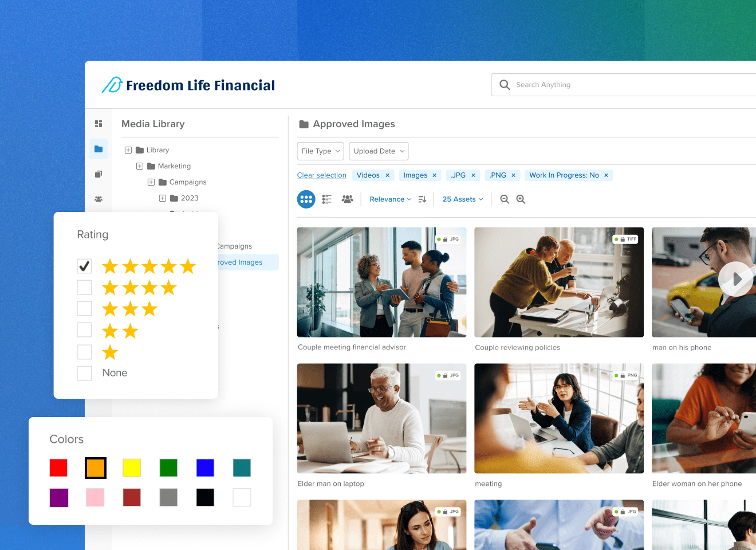The height and width of the screenshot is (550, 756).
Task: Select the orange color swatch
Action: (96, 468)
